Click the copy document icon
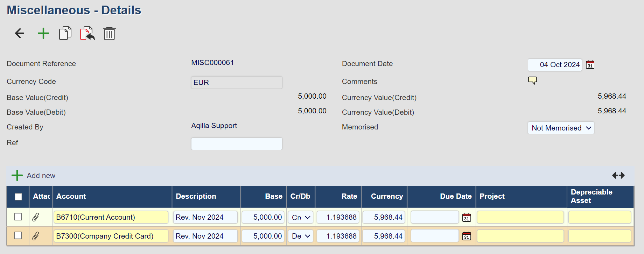This screenshot has height=254, width=644. (65, 34)
